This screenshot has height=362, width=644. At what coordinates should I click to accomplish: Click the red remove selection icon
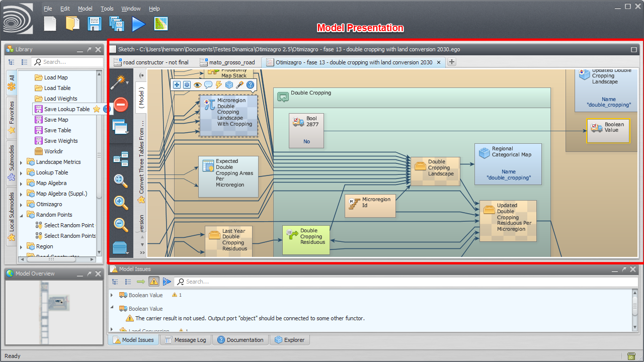(121, 105)
